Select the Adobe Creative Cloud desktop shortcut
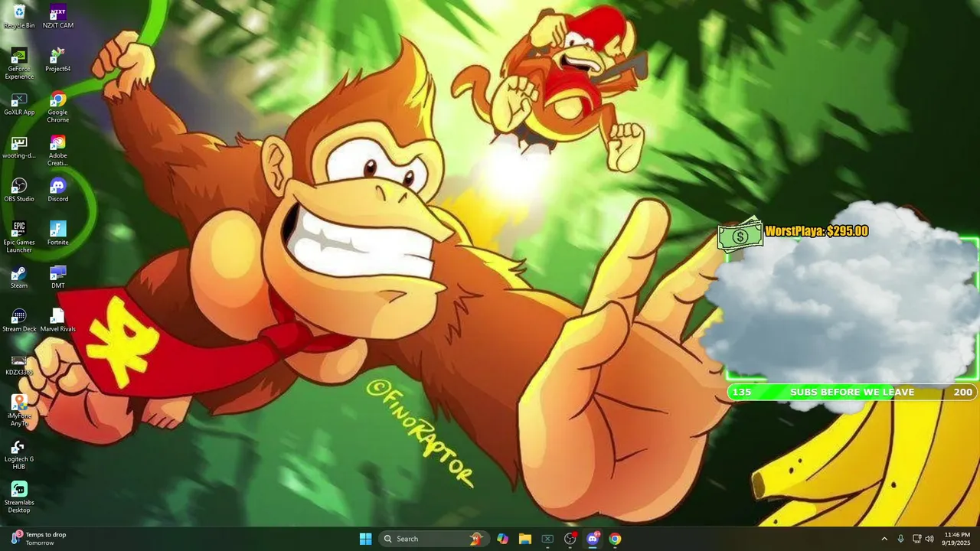980x551 pixels. click(58, 151)
